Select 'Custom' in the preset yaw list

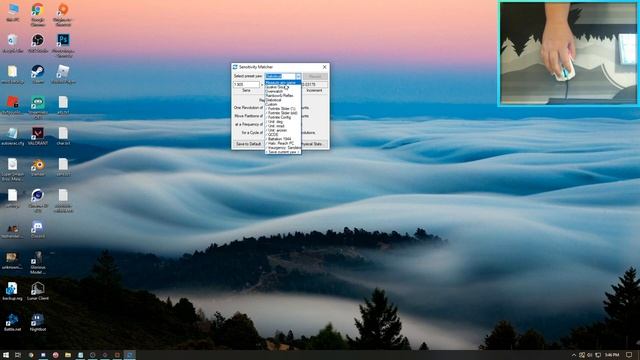pos(283,104)
